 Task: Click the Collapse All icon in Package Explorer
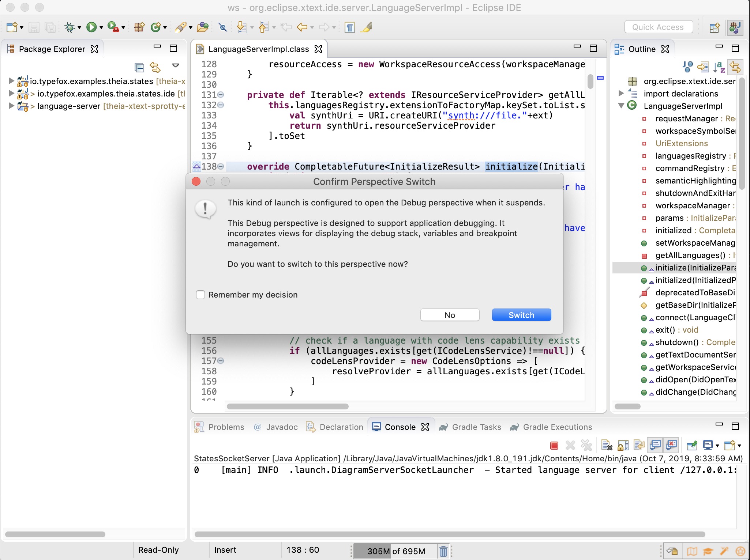coord(139,67)
